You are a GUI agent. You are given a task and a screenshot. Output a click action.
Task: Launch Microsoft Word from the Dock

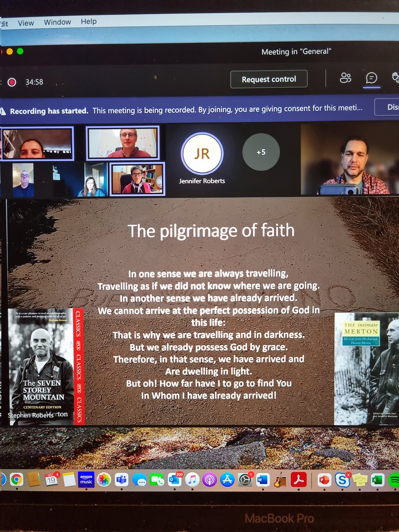262,479
